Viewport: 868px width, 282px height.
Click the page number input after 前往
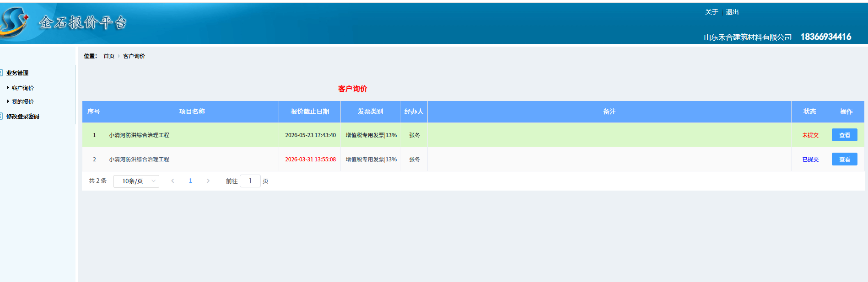250,181
